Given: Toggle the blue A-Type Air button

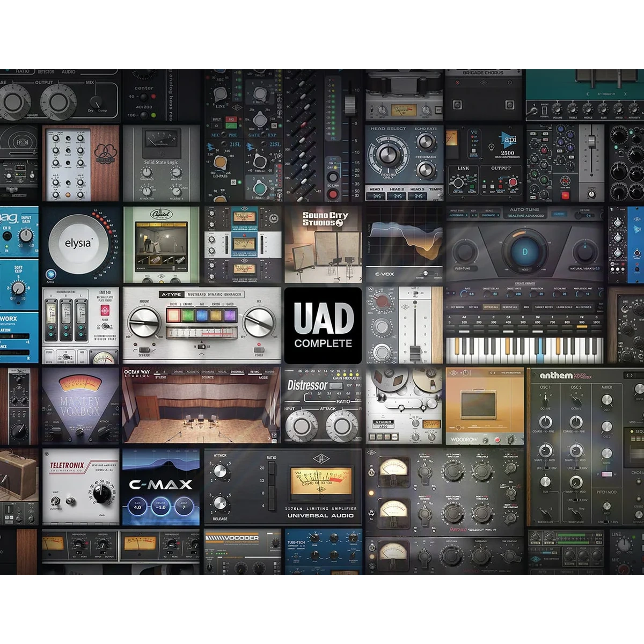Looking at the screenshot, I should pos(201,314).
